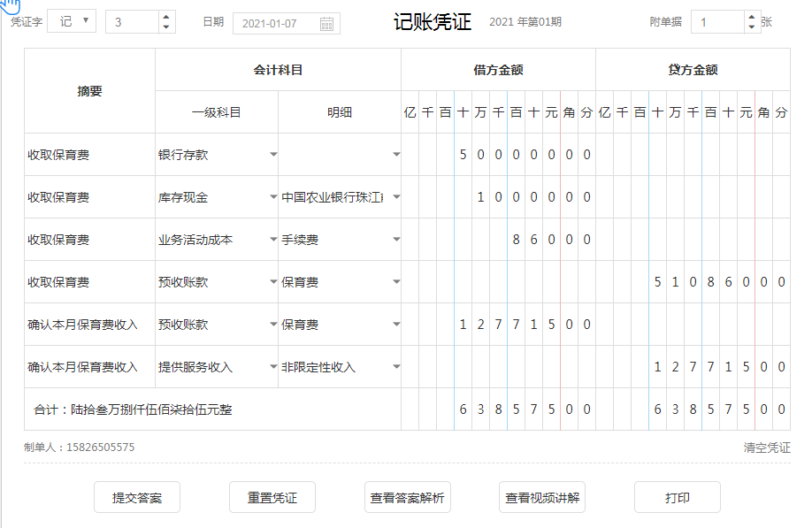Decrease the voucher number with down arrow

pyautogui.click(x=167, y=27)
